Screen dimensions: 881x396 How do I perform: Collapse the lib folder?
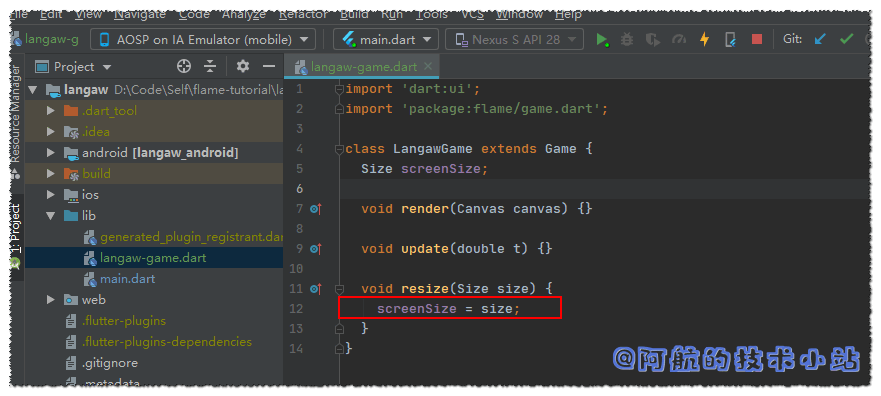click(x=51, y=216)
